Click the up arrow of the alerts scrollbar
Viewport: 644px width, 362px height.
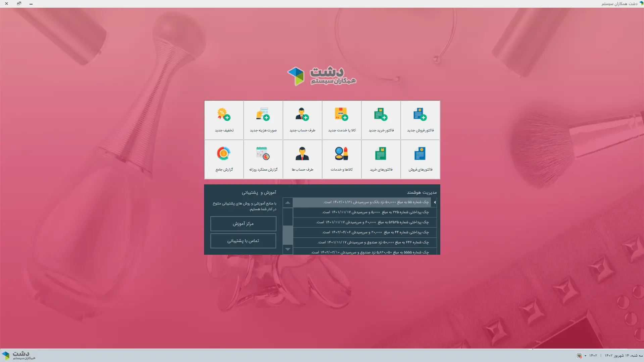tap(288, 202)
